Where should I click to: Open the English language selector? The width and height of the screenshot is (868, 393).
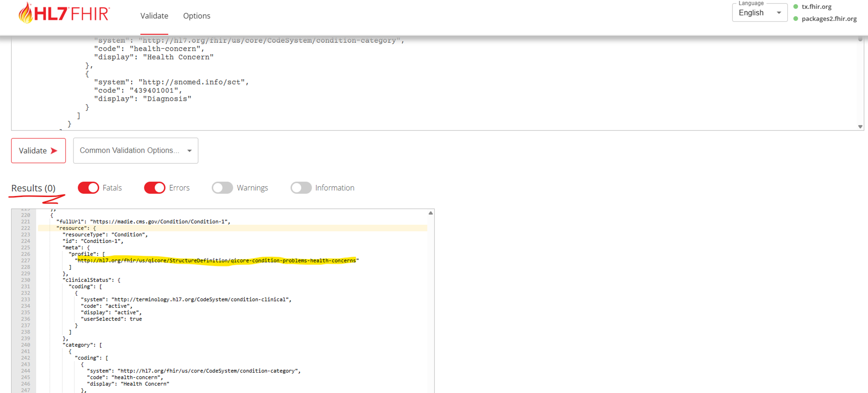tap(751, 13)
